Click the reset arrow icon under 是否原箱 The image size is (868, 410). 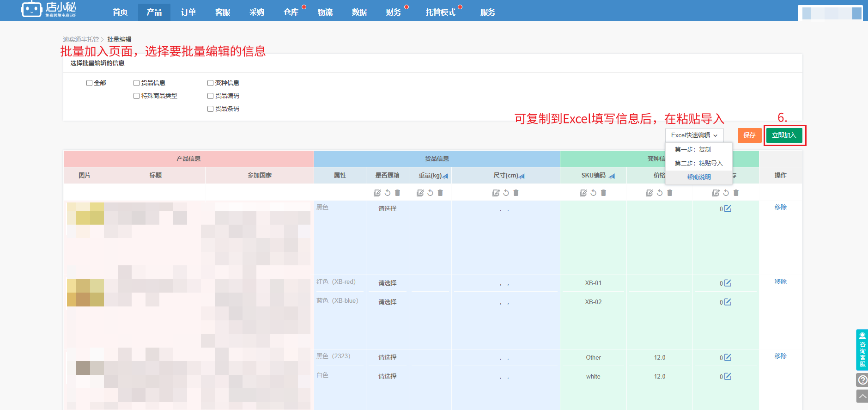pos(388,193)
